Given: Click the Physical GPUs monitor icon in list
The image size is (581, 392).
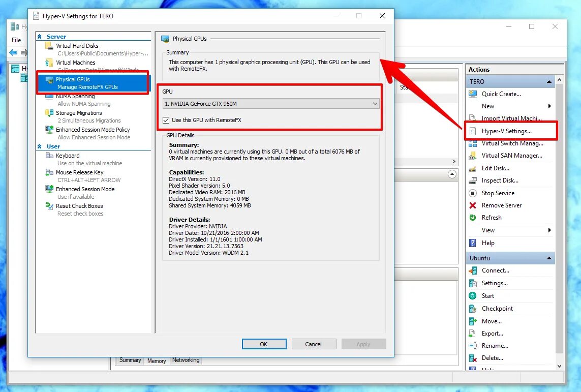Looking at the screenshot, I should [x=49, y=79].
